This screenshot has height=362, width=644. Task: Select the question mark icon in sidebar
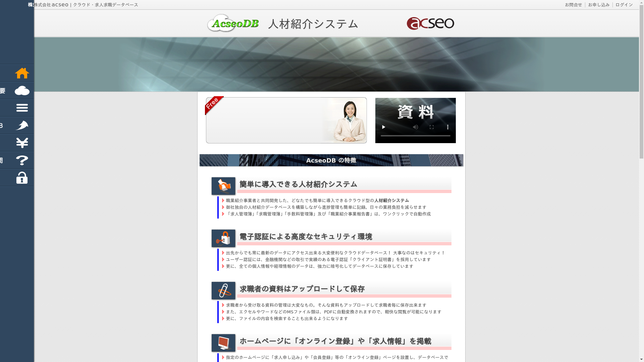22,160
